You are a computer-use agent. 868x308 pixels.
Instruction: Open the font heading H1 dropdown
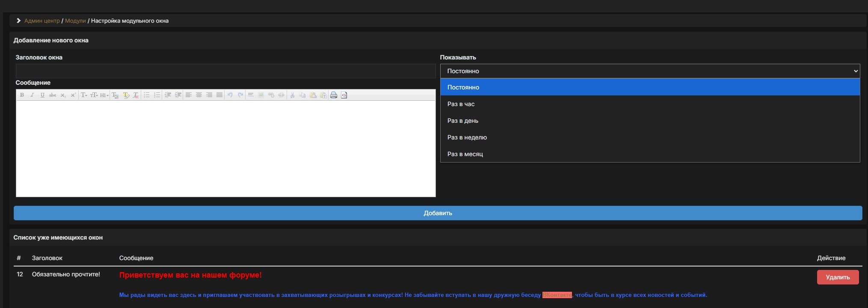coord(104,95)
